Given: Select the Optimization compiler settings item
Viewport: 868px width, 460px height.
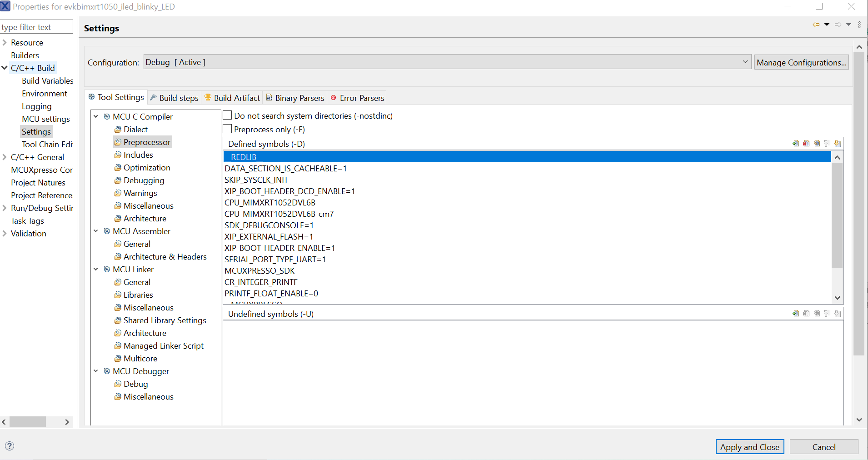Looking at the screenshot, I should tap(147, 168).
